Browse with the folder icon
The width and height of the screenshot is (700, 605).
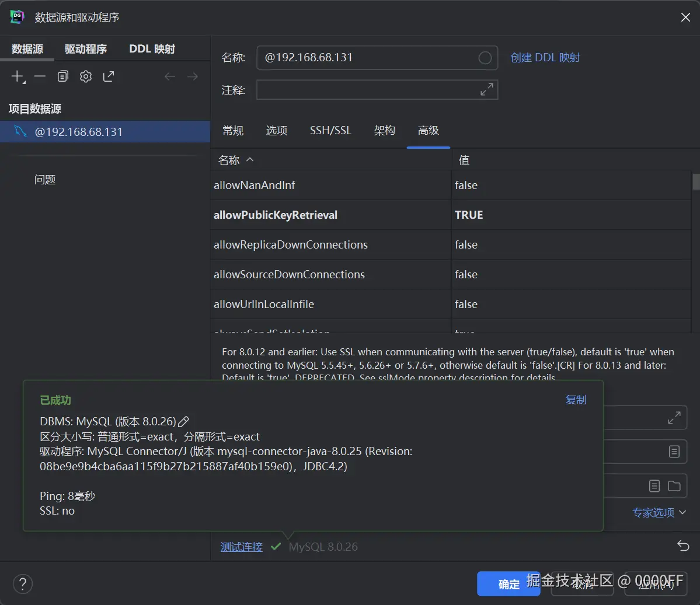674,486
